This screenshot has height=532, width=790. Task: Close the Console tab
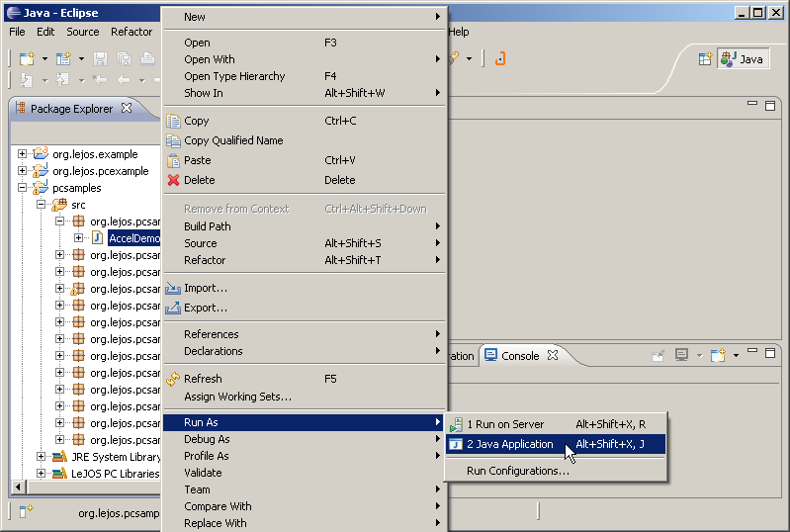point(554,355)
